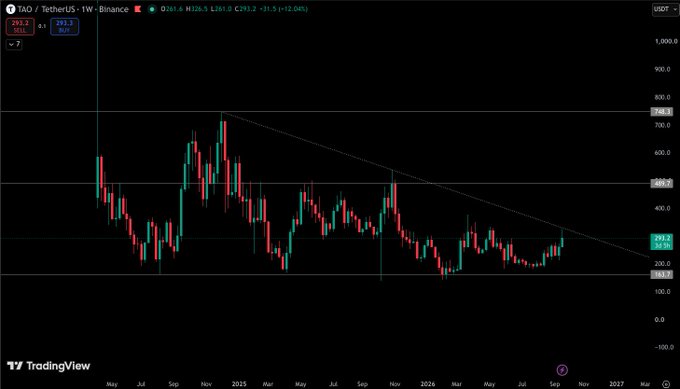Click the spread value 0.1
This screenshot has height=389, width=680.
pyautogui.click(x=42, y=26)
